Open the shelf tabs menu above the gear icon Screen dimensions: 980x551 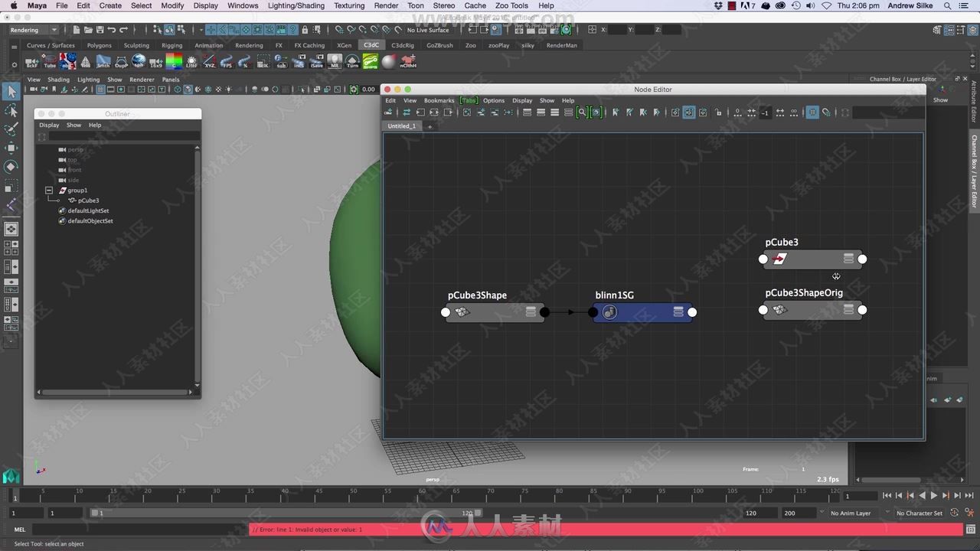click(15, 47)
